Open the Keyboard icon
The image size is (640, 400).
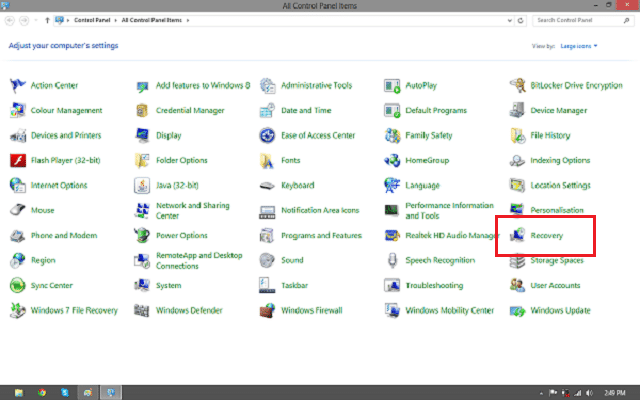[267, 186]
